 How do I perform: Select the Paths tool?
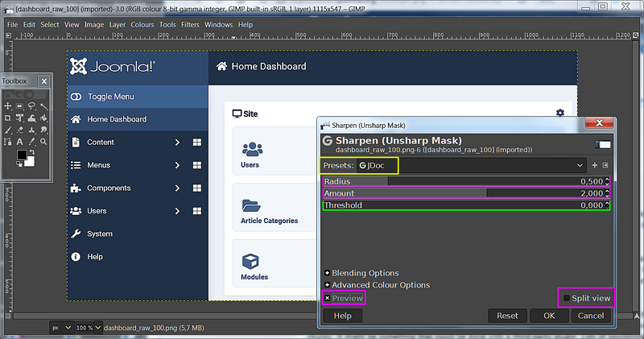[x=8, y=142]
